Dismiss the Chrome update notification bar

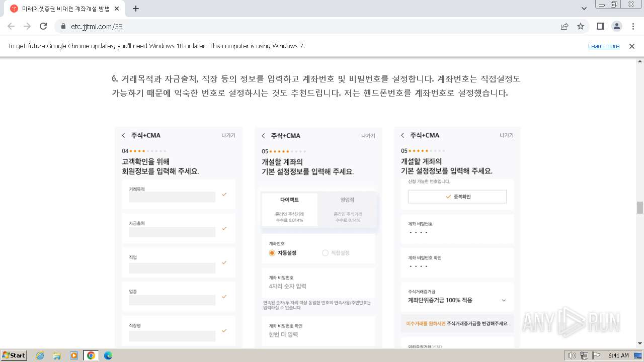pos(632,46)
